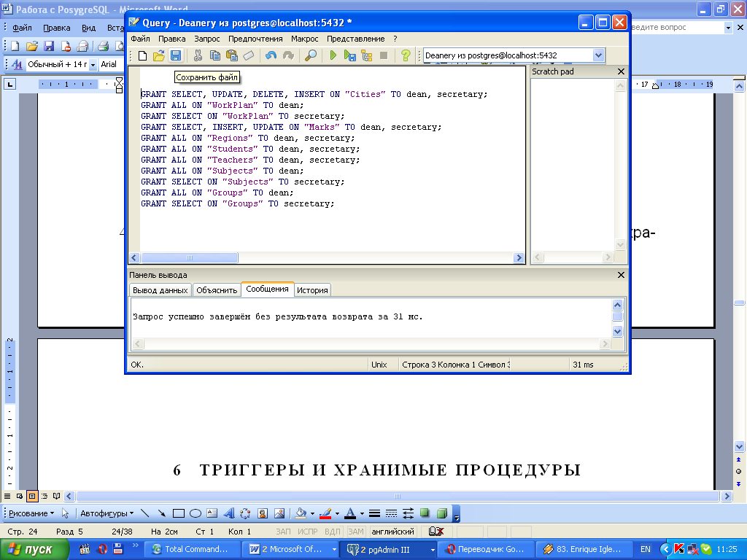The width and height of the screenshot is (747, 560).
Task: Execute the query with green play icon
Action: pos(333,55)
